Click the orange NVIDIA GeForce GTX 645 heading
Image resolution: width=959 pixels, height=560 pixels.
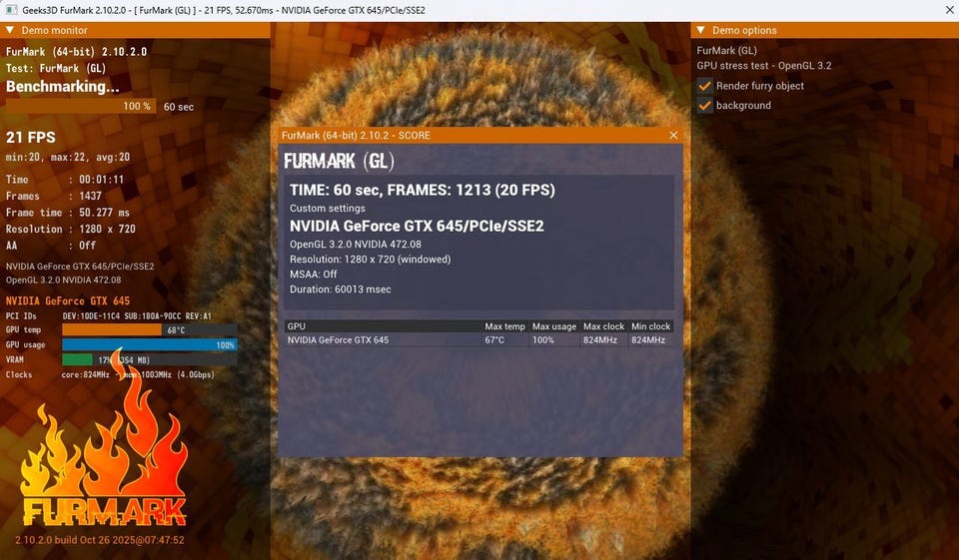point(68,300)
